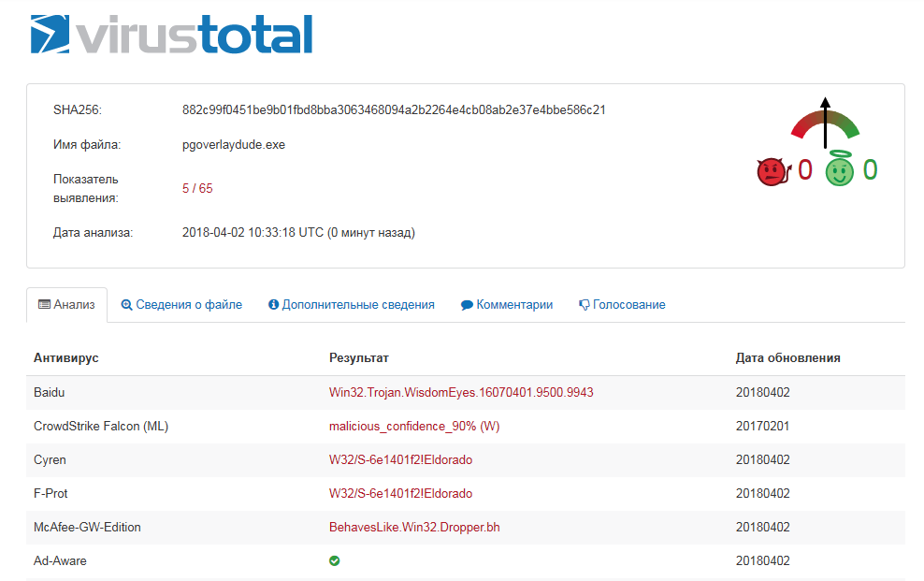This screenshot has width=924, height=581.
Task: Click the magnifier icon beside Сведения о файле
Action: click(126, 305)
